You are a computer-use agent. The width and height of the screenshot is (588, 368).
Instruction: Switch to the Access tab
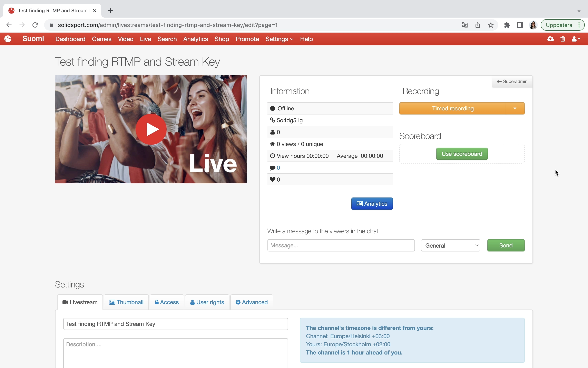(x=167, y=302)
